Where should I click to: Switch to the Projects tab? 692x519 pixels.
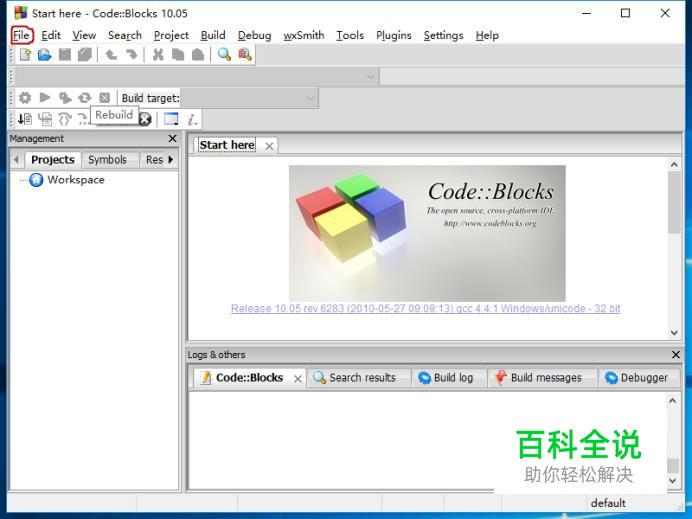(53, 160)
